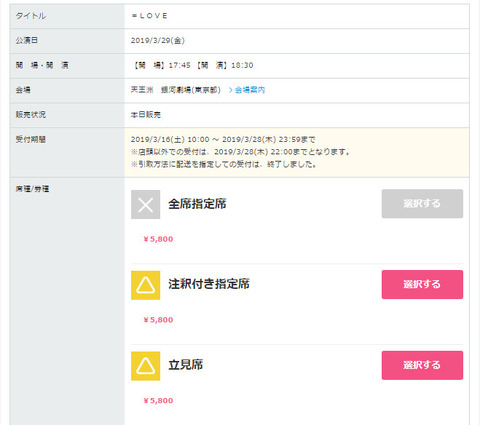Click the ＝ＬＯＶＥ title value
The image size is (480, 425).
coord(149,16)
